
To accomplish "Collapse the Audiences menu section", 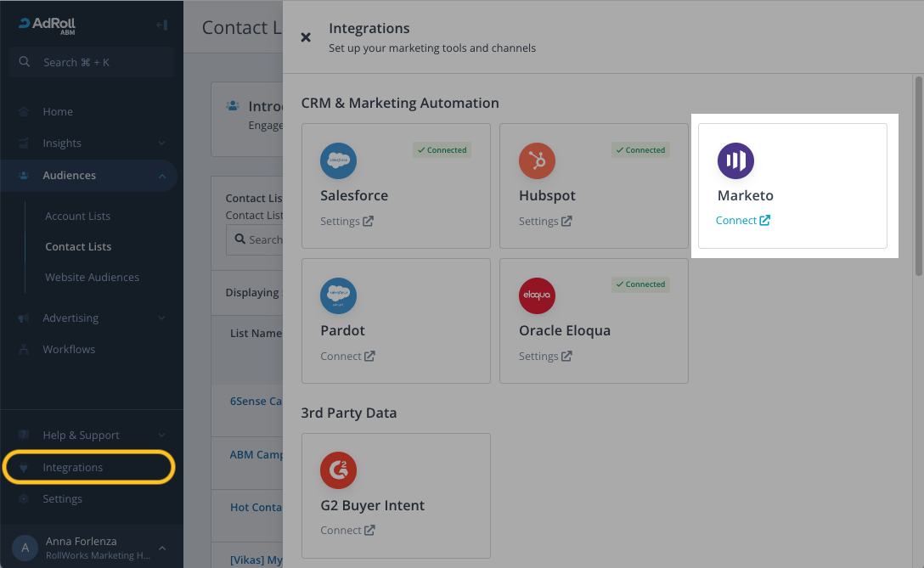I will [161, 176].
